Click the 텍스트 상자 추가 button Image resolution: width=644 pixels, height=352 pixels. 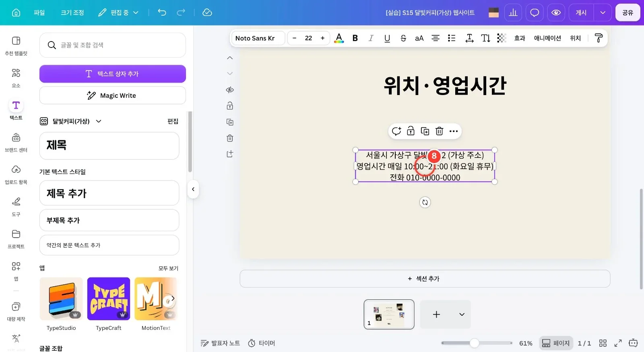pos(113,74)
